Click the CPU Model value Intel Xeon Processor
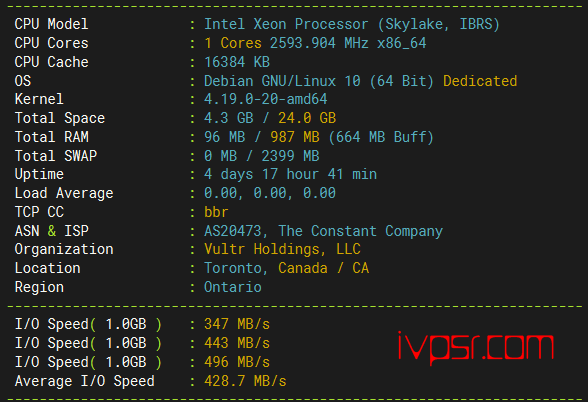The image size is (588, 402). [286, 24]
